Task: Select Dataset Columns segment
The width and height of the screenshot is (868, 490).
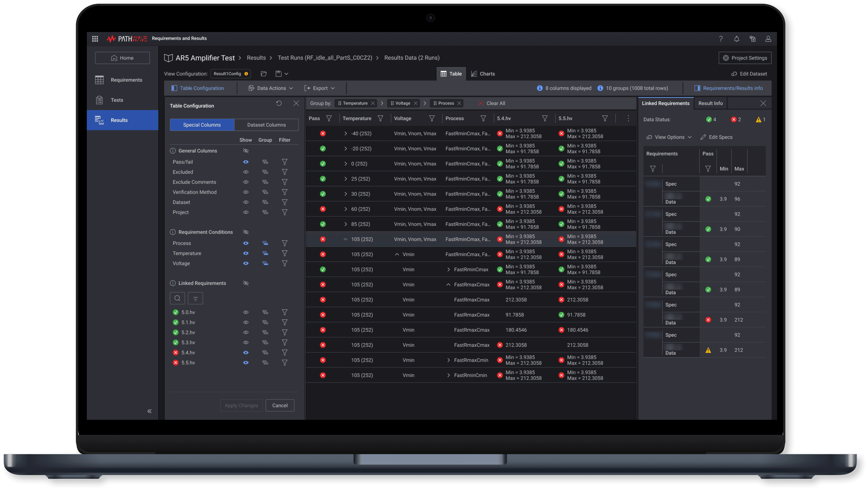Action: [266, 125]
